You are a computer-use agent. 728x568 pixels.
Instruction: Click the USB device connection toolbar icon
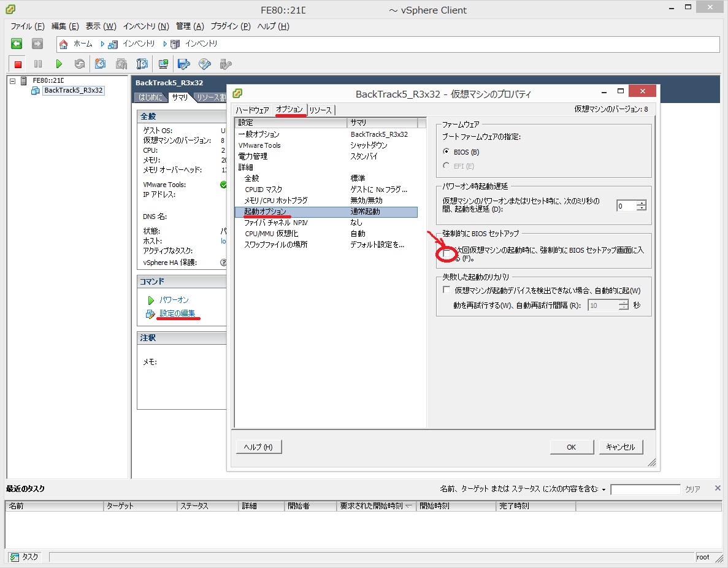[x=226, y=64]
